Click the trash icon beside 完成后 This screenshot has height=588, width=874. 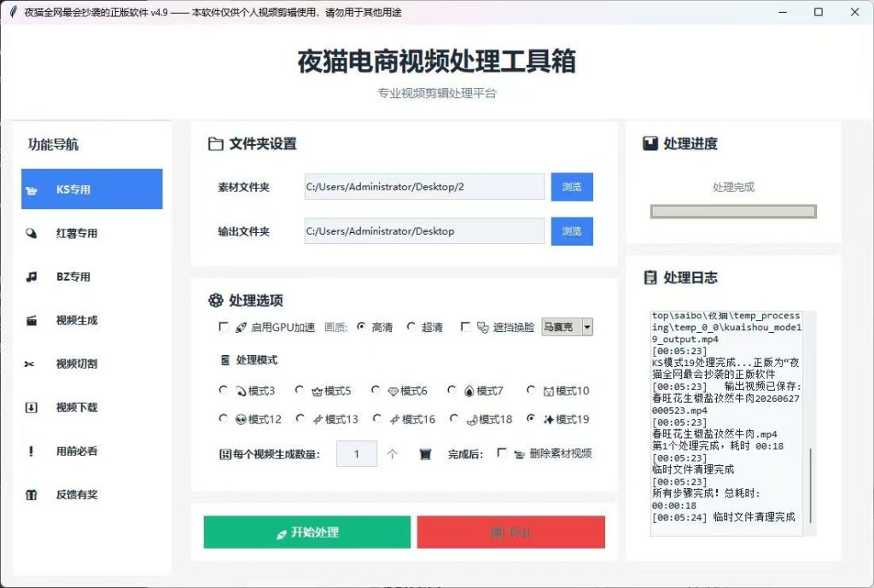coord(425,454)
